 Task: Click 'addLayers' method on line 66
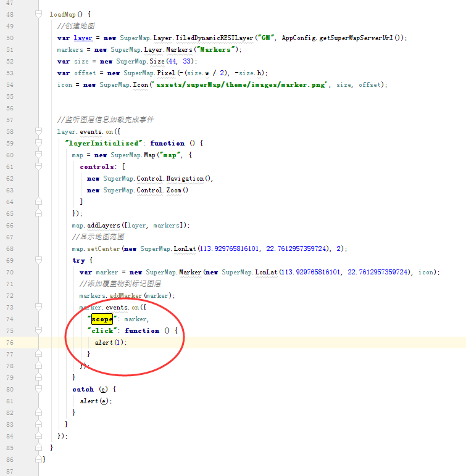point(104,226)
